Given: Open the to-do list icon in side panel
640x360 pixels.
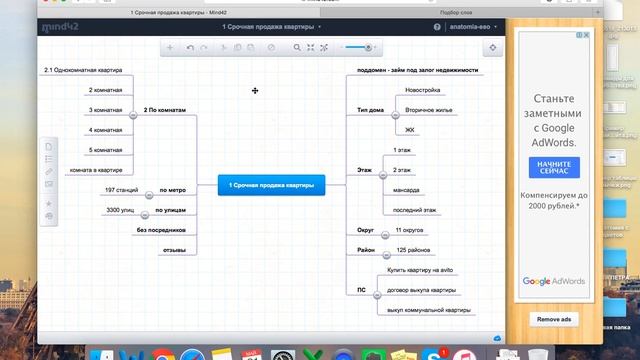Looking at the screenshot, I should coord(49,159).
